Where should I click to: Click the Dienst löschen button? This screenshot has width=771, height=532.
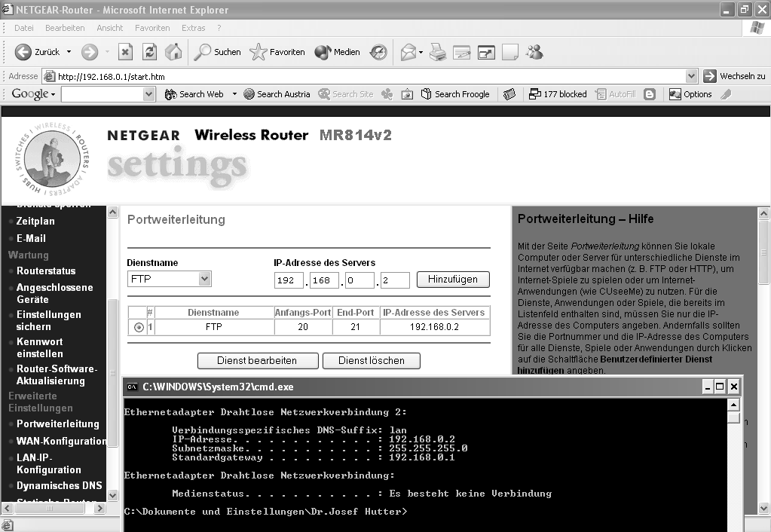coord(372,361)
